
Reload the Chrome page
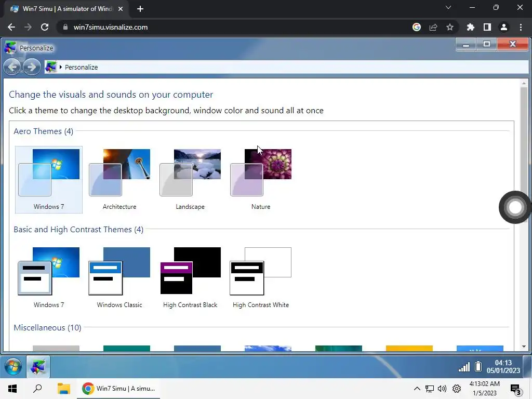45,27
